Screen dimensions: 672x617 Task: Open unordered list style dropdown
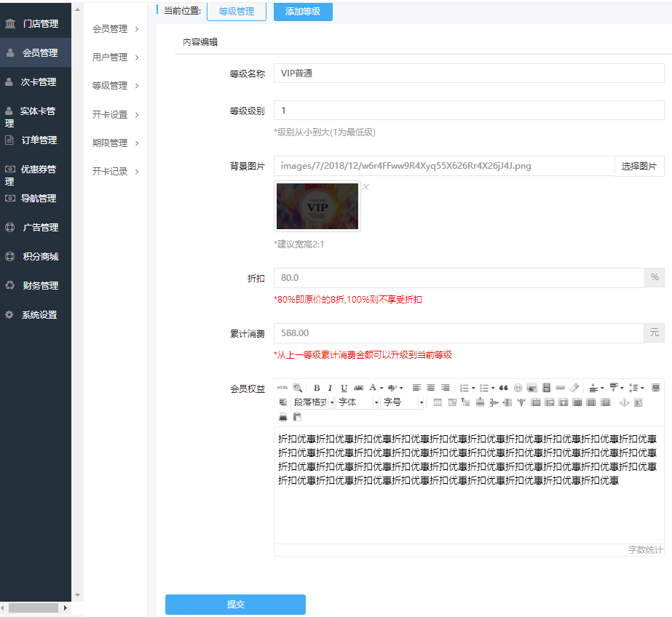[x=493, y=388]
